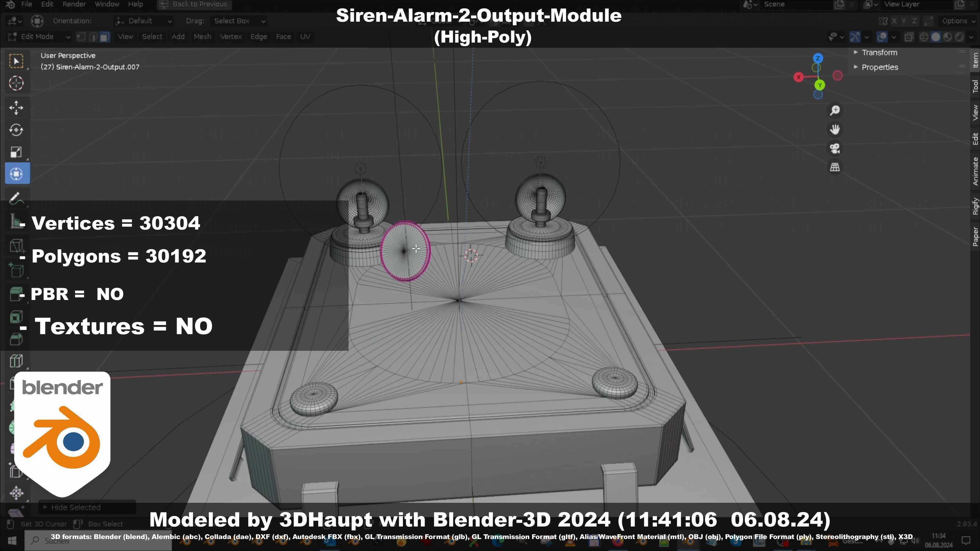Open the overlays options dropdown arrow

(894, 37)
